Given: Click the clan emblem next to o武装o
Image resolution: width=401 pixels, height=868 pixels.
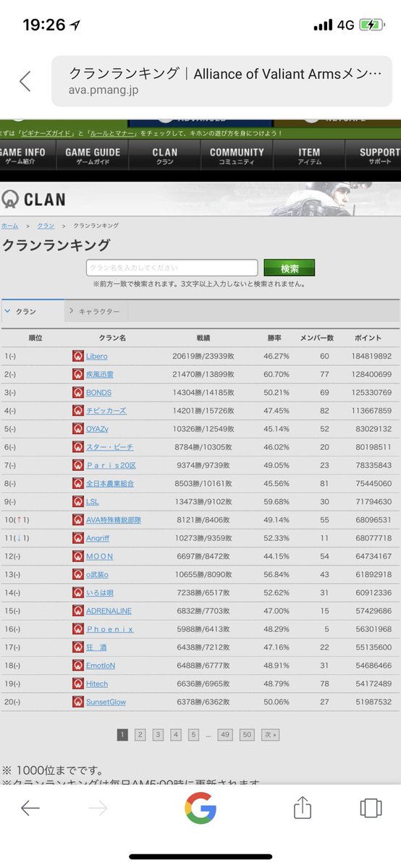Looking at the screenshot, I should 78,574.
